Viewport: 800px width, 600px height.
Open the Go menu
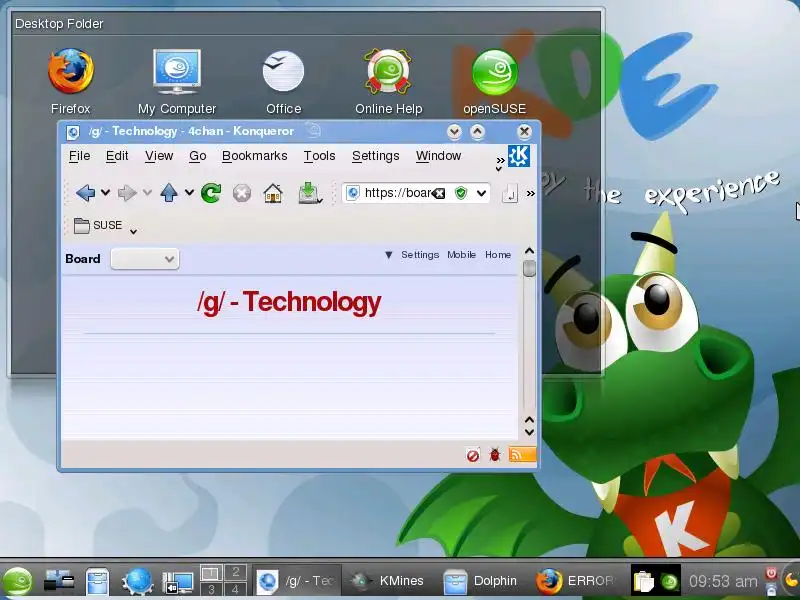point(197,156)
